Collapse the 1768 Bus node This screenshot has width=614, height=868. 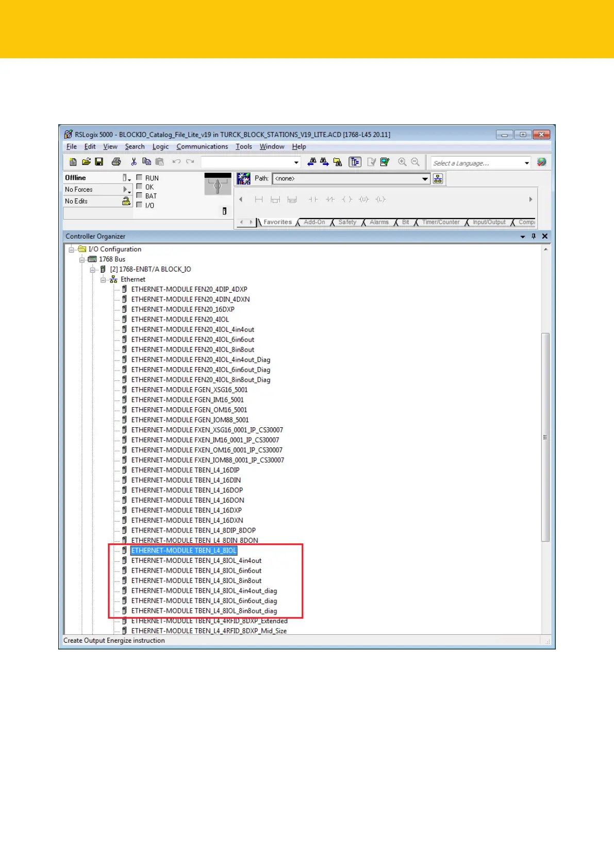tap(82, 260)
